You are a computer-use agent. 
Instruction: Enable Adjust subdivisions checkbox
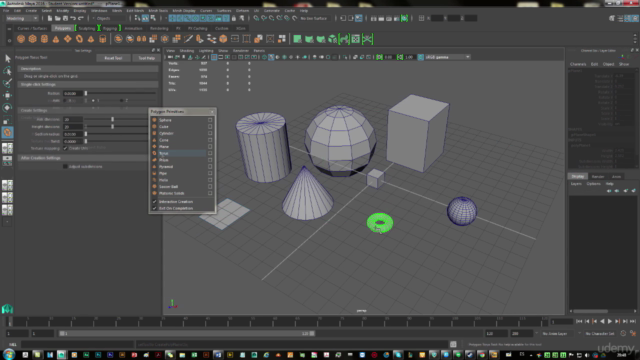coord(65,167)
